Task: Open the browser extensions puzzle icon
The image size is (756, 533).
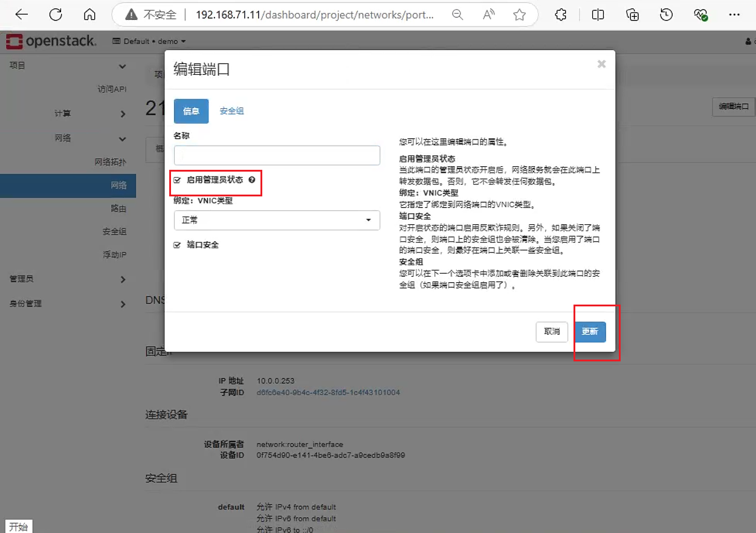Action: click(x=561, y=15)
